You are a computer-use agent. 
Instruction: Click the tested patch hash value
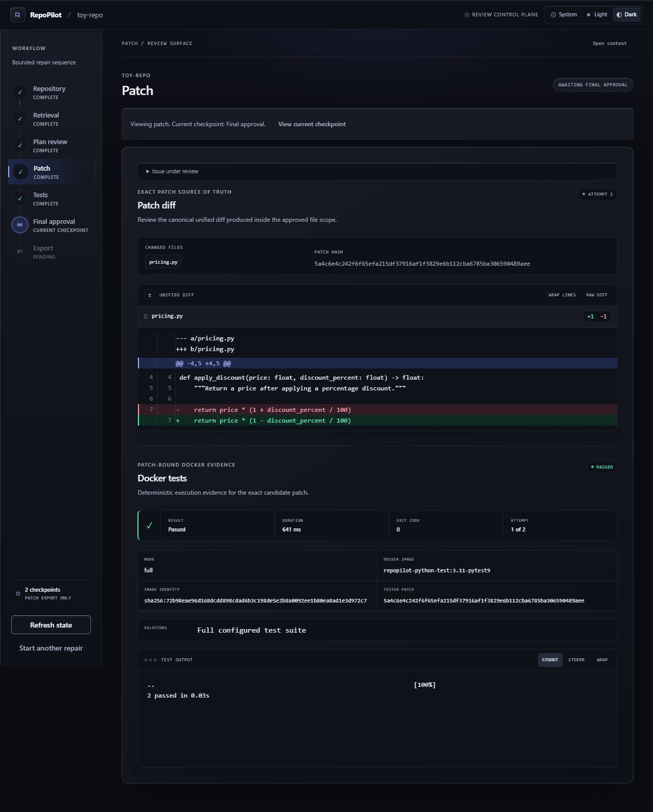(483, 600)
